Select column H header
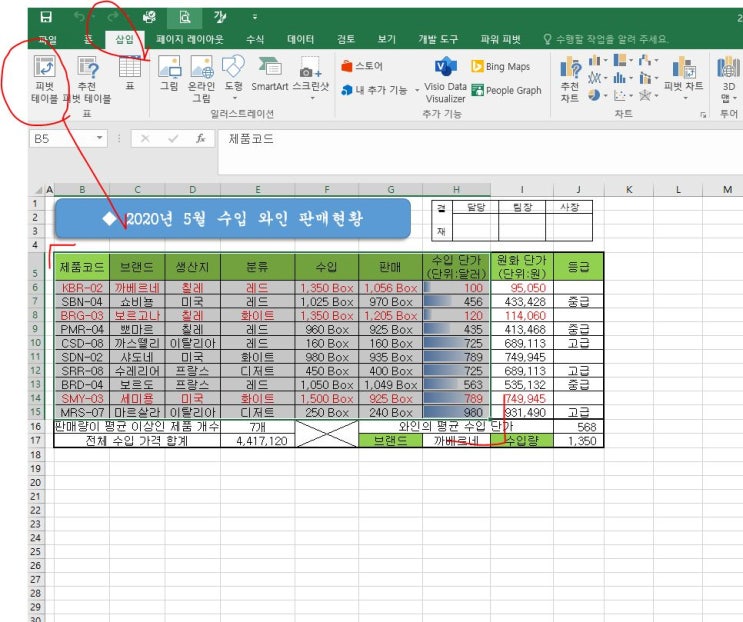 pyautogui.click(x=456, y=189)
